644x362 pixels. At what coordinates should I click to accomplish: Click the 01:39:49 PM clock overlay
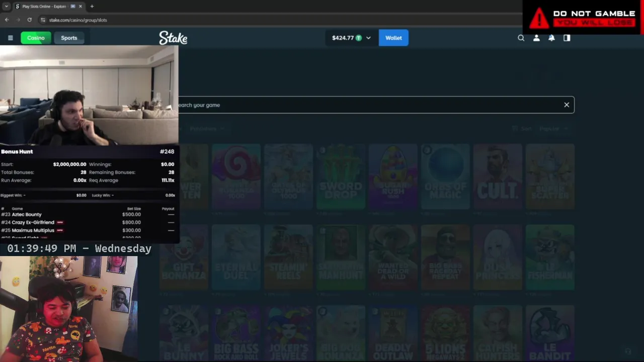click(x=79, y=248)
